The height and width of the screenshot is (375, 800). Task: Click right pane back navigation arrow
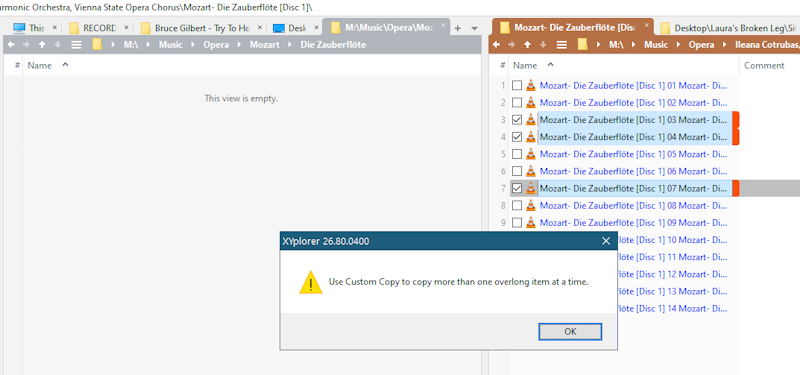coord(496,45)
